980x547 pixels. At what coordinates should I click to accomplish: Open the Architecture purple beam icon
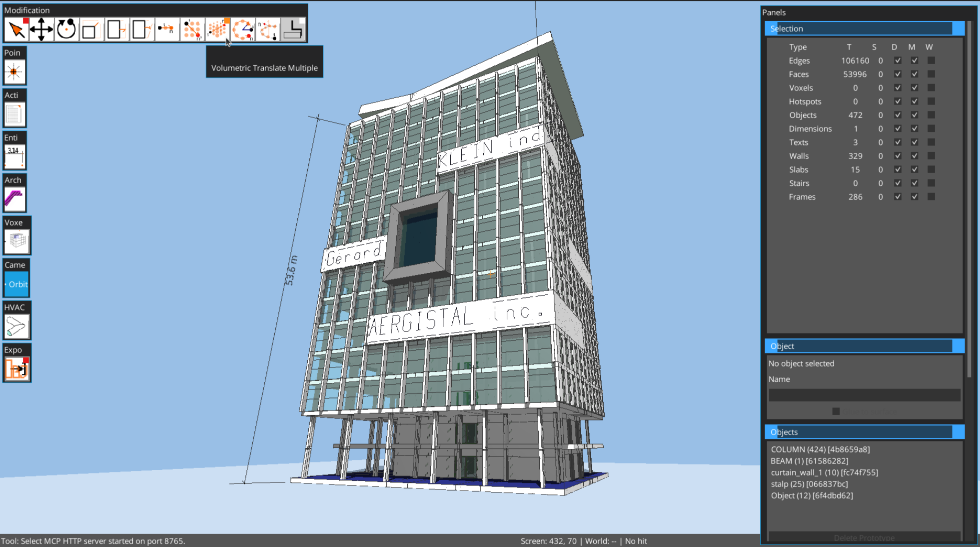coord(14,199)
